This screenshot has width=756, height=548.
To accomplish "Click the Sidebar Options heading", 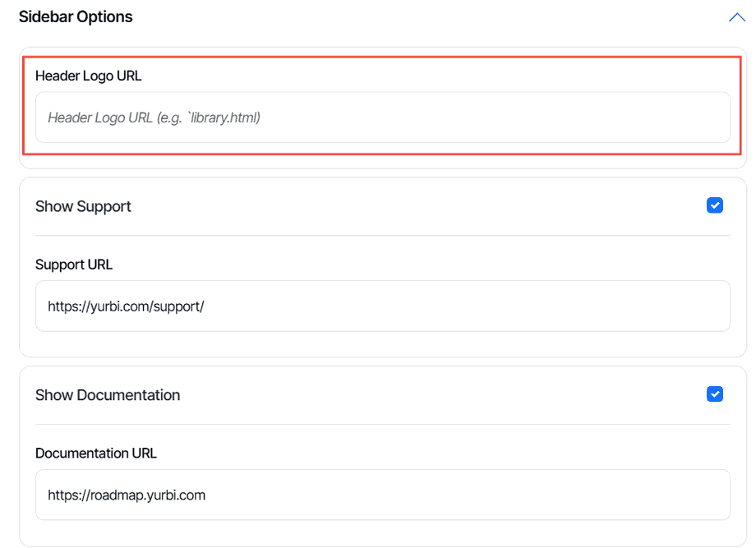I will [x=76, y=17].
